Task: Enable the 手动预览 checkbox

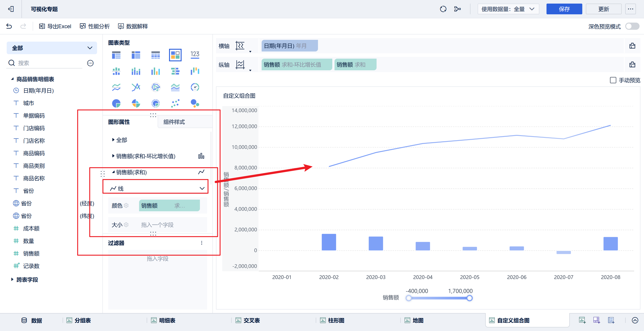Action: coord(613,80)
